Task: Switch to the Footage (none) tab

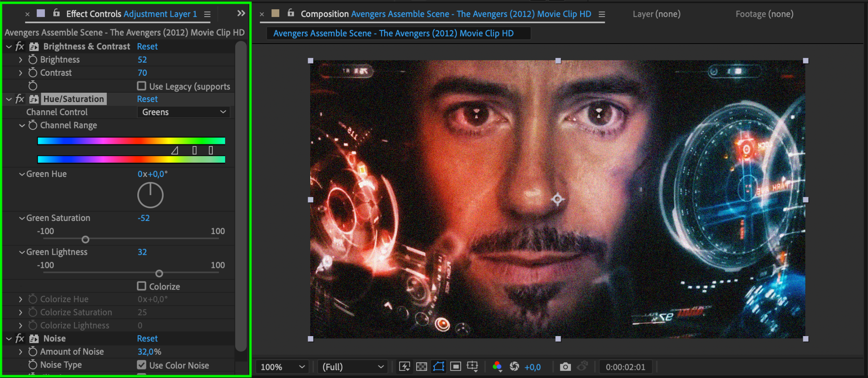Action: [x=764, y=14]
